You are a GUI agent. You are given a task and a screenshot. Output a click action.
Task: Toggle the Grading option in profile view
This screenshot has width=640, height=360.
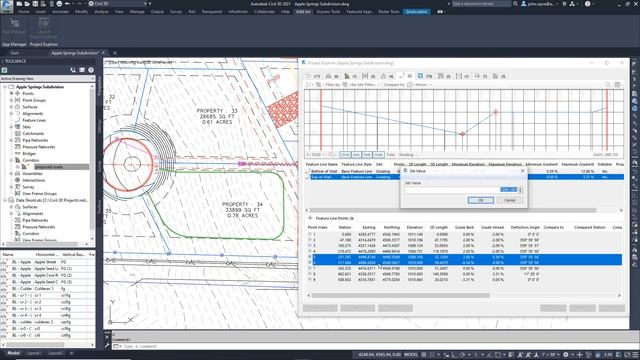[406, 155]
